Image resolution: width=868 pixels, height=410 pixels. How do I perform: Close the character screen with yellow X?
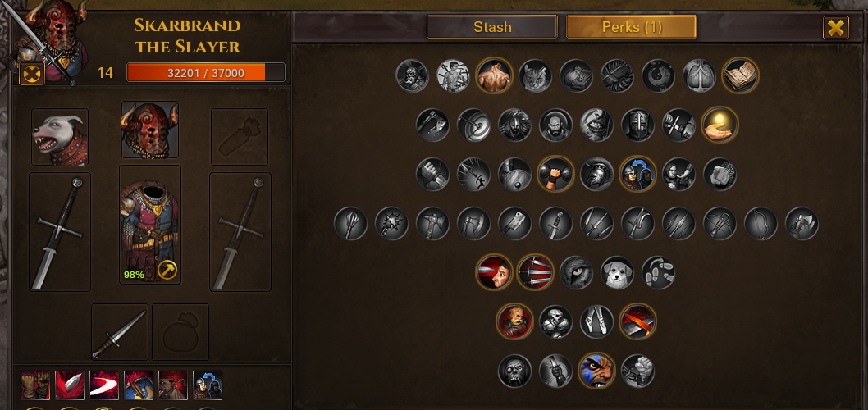(835, 28)
